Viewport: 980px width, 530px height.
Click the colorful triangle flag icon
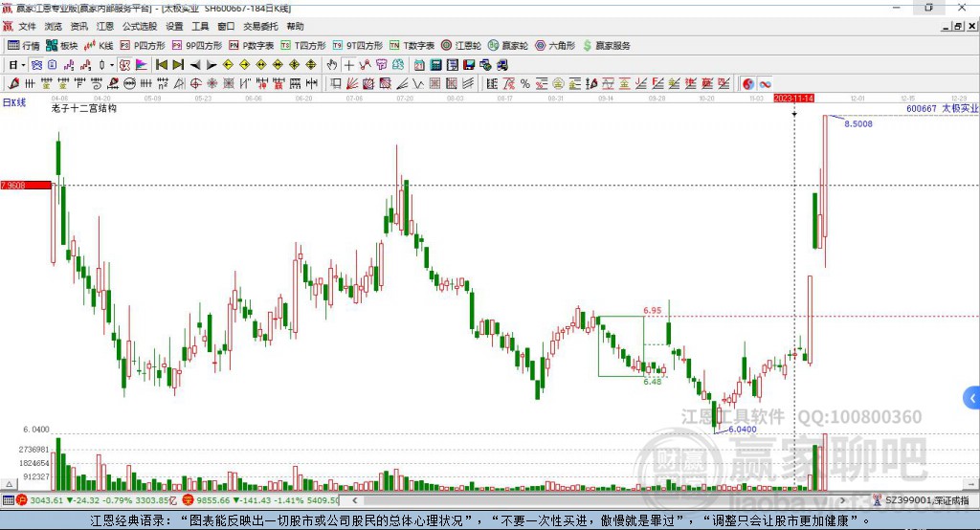pos(142,65)
